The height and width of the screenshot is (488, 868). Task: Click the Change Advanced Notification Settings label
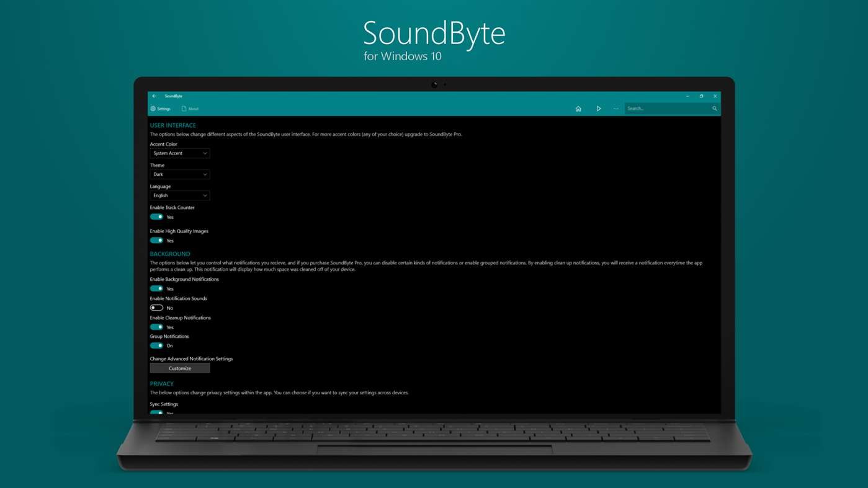click(x=191, y=358)
